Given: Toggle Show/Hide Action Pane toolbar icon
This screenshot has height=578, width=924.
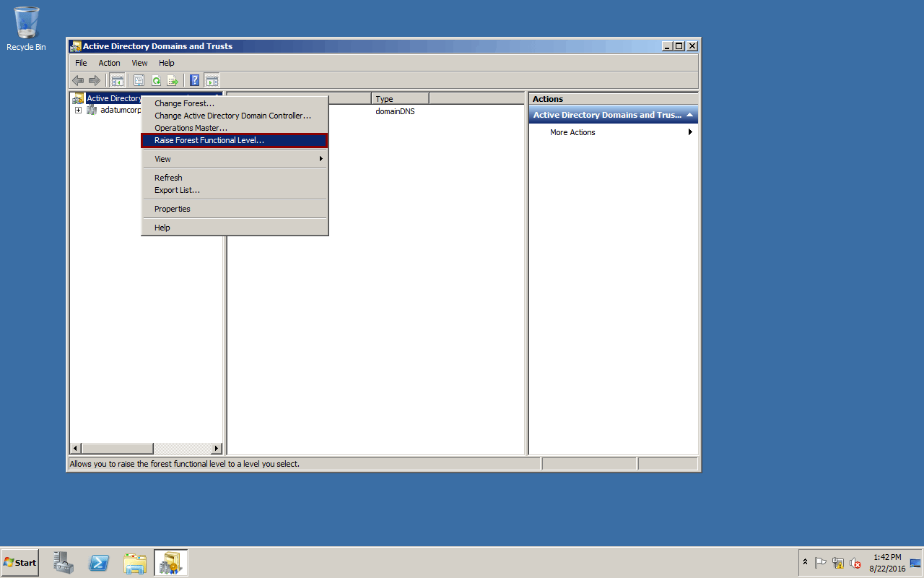Looking at the screenshot, I should pos(212,80).
